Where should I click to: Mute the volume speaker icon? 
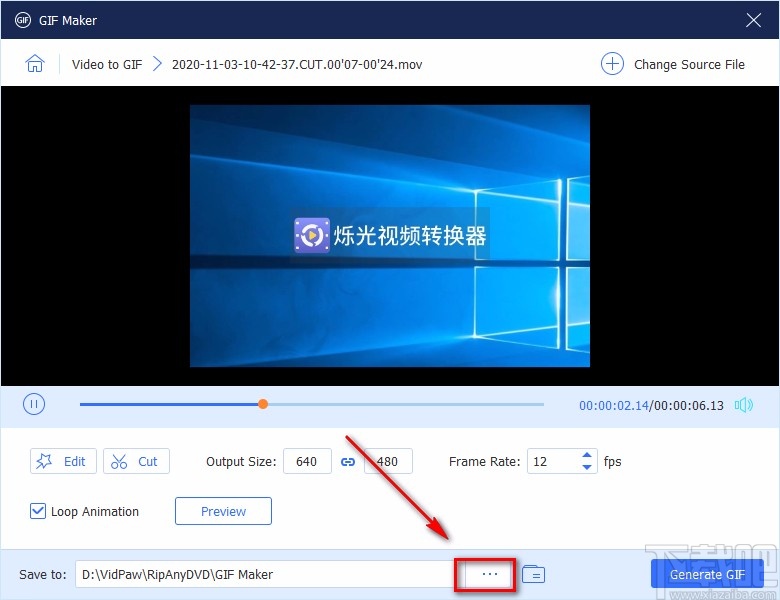744,405
